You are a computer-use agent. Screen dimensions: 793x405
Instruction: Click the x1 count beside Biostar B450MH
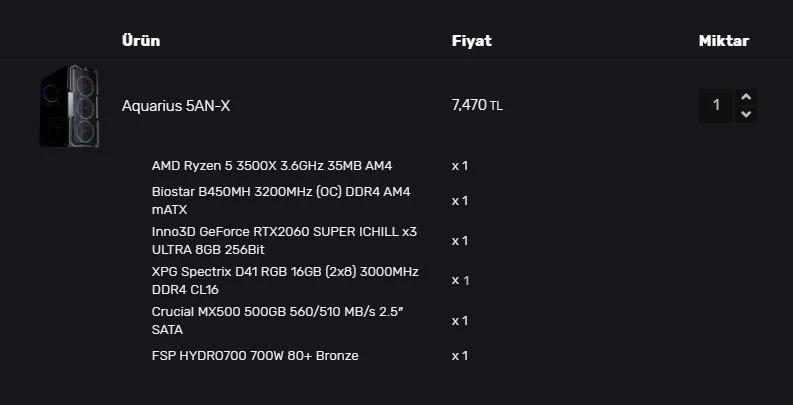[460, 200]
